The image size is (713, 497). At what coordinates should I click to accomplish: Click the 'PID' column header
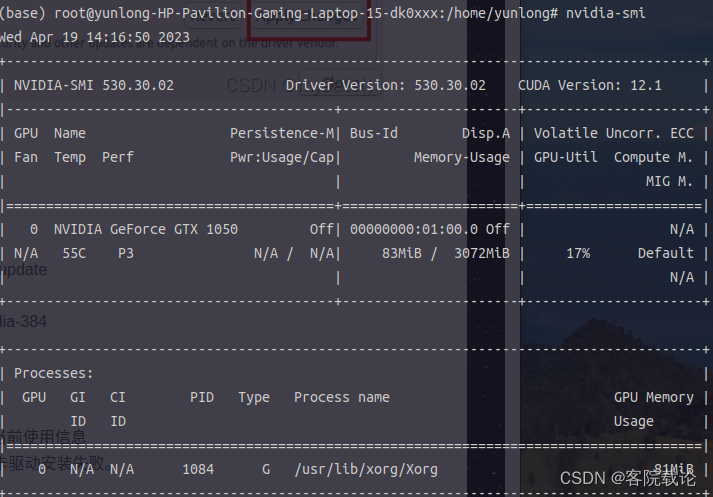(x=202, y=397)
